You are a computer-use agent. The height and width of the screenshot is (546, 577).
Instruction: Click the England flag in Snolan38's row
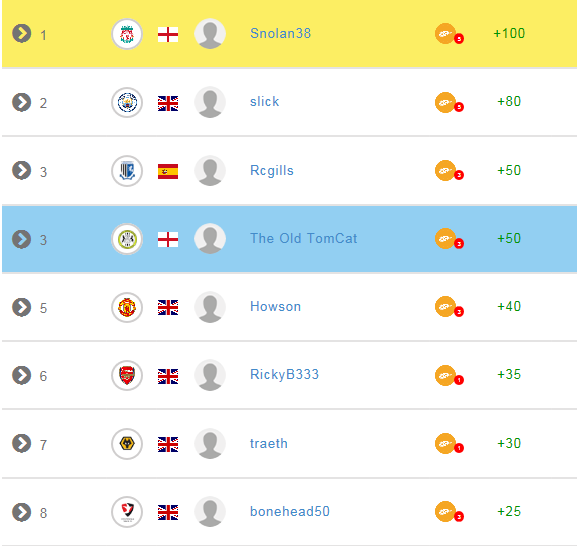[168, 35]
